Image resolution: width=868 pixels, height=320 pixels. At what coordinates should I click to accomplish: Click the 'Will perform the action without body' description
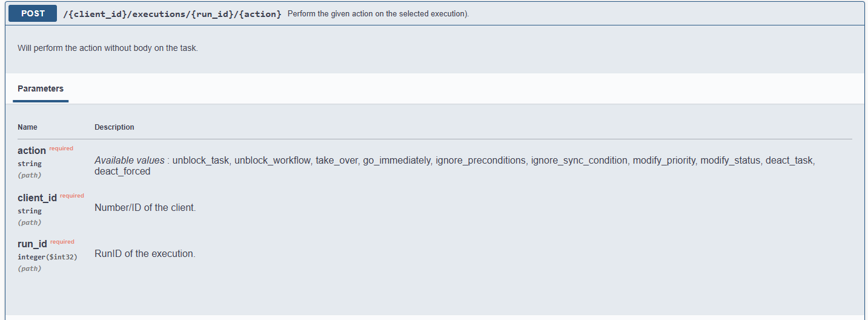[108, 48]
